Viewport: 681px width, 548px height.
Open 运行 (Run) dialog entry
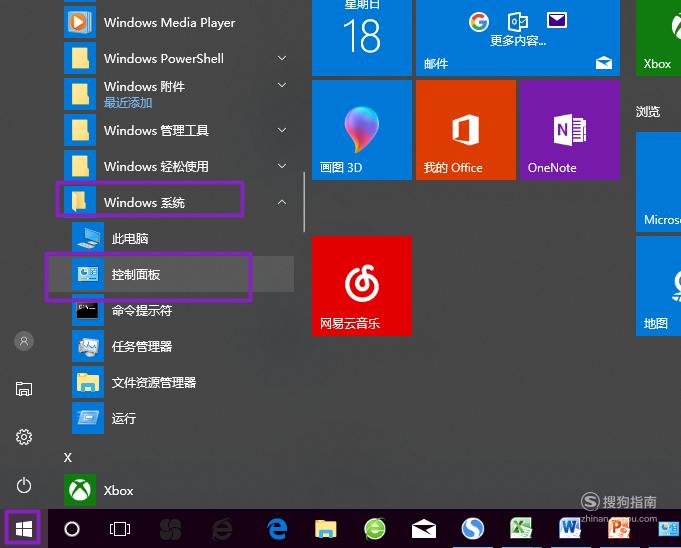182,418
